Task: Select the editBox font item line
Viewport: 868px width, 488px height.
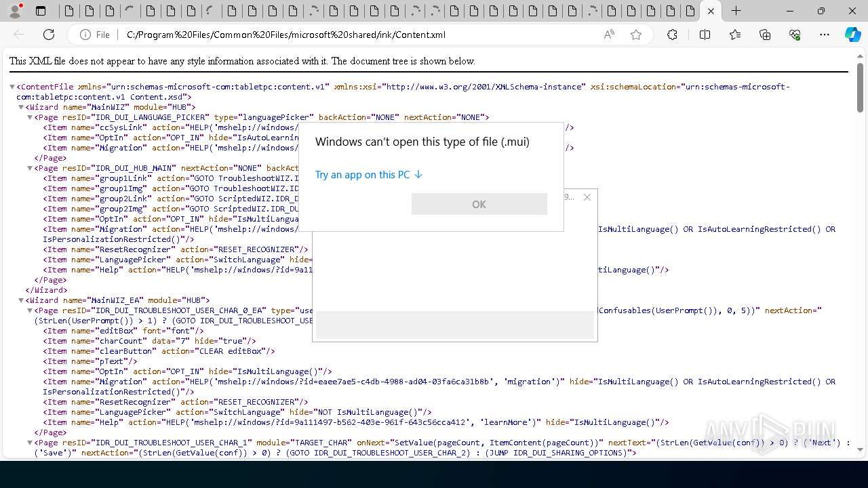Action: tap(123, 331)
